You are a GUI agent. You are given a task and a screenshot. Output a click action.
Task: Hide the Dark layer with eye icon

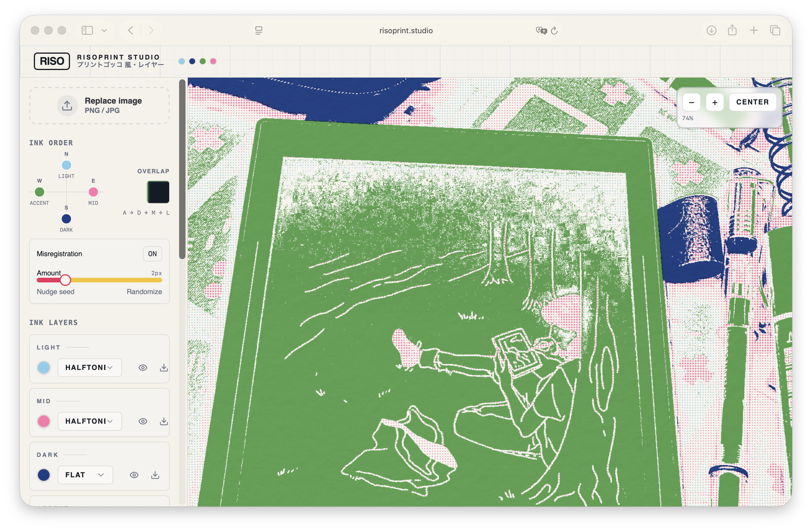click(x=134, y=475)
